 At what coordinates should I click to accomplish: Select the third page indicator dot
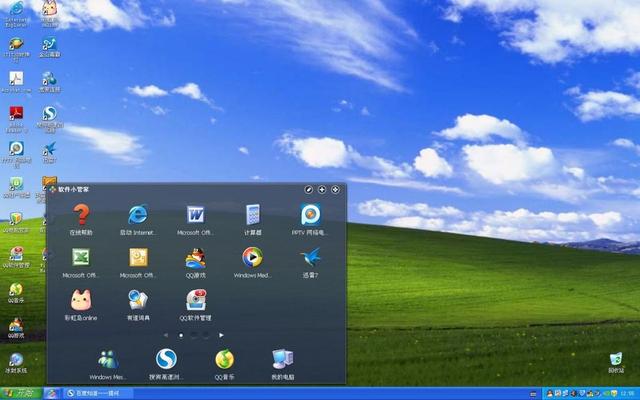tap(206, 335)
